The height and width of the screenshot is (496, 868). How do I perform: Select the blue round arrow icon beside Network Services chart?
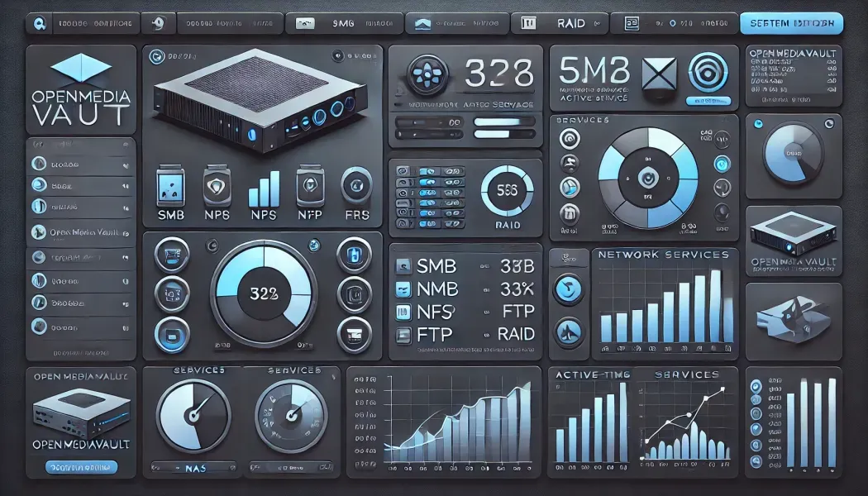coord(569,289)
